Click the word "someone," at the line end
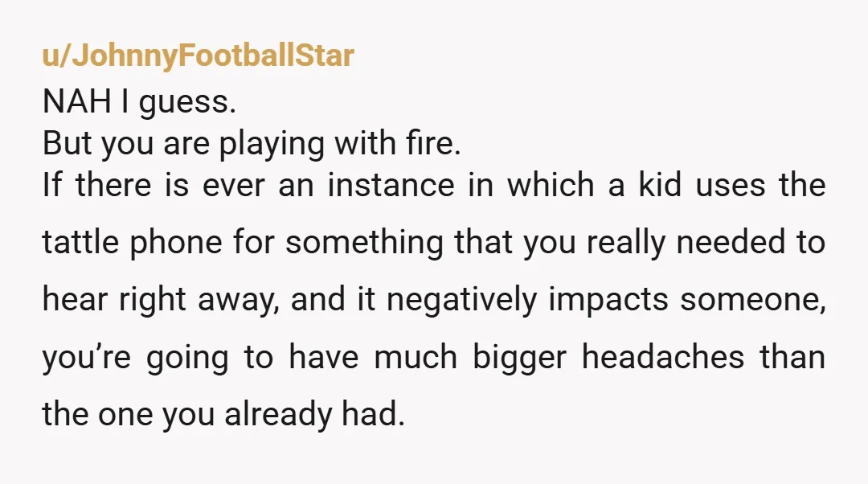868x484 pixels. tap(753, 300)
